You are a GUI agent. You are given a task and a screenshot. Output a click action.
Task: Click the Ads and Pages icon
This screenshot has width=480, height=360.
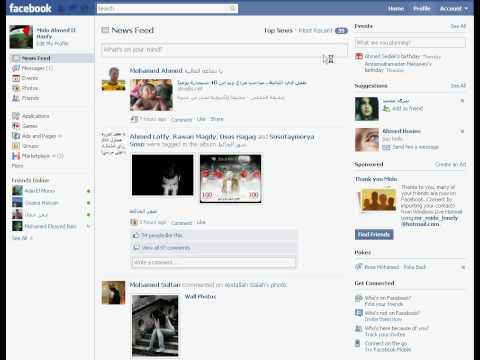point(16,136)
